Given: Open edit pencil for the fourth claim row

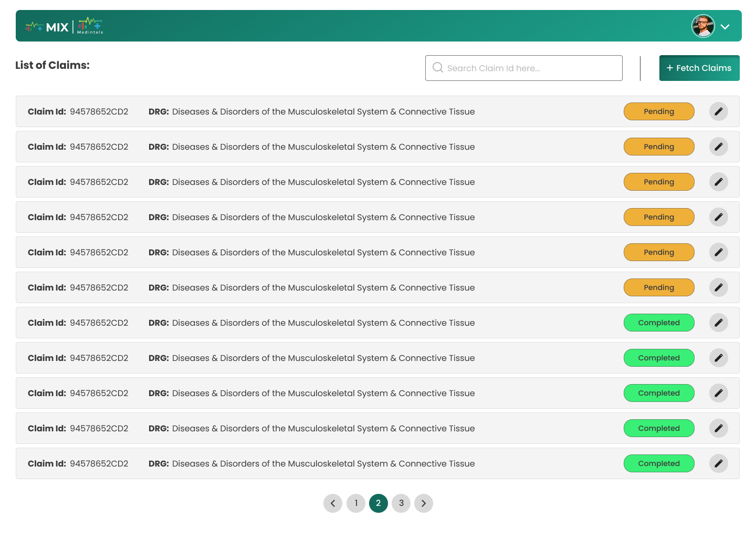Looking at the screenshot, I should [718, 217].
